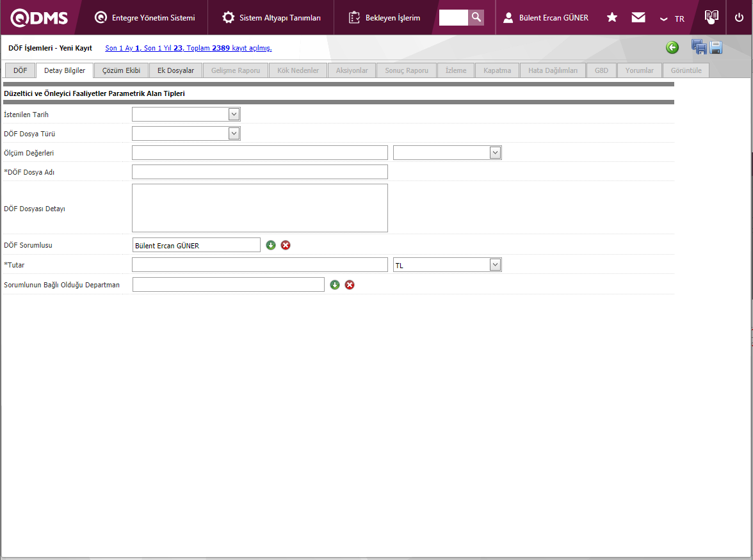
Task: Click green select icon for Departman
Action: point(335,285)
